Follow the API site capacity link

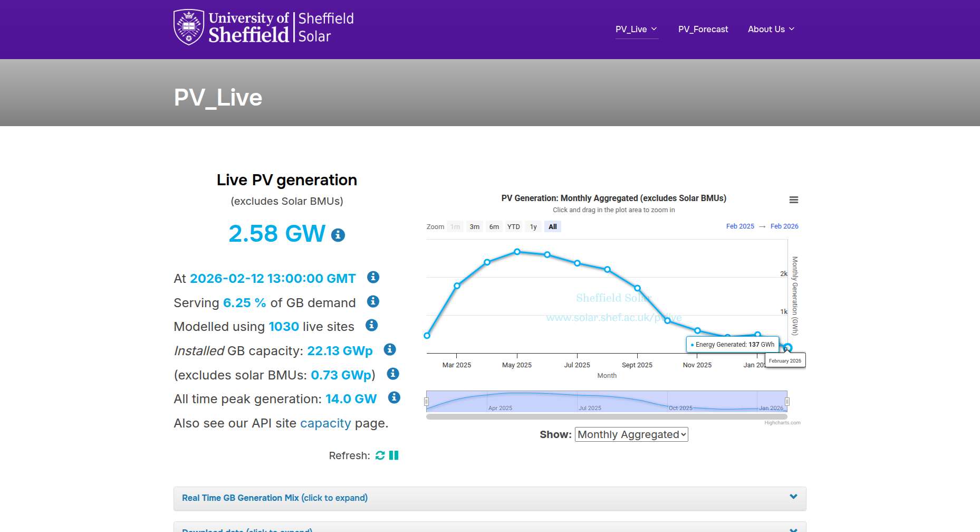coord(325,423)
